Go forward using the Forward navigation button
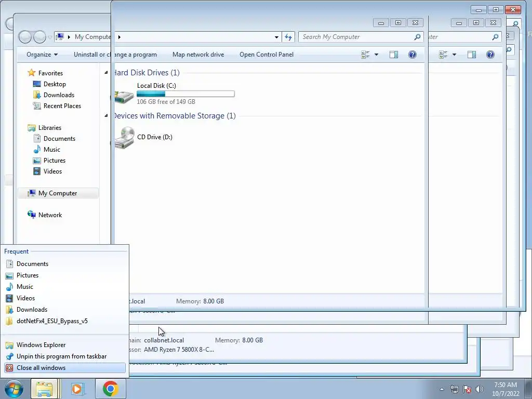Image resolution: width=532 pixels, height=399 pixels. pos(39,37)
